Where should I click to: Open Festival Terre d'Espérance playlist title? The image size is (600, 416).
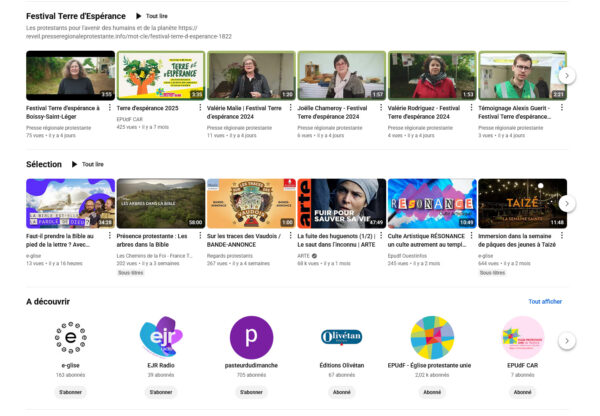pos(76,16)
